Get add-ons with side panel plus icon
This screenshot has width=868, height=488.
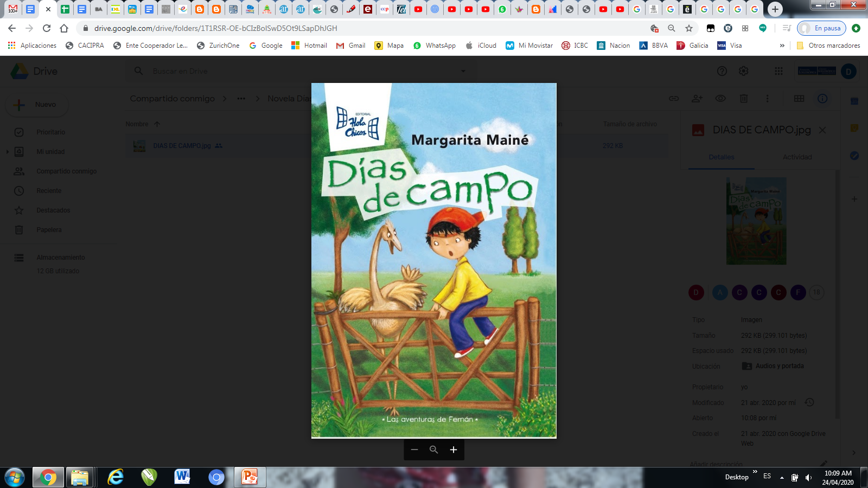[x=854, y=199]
